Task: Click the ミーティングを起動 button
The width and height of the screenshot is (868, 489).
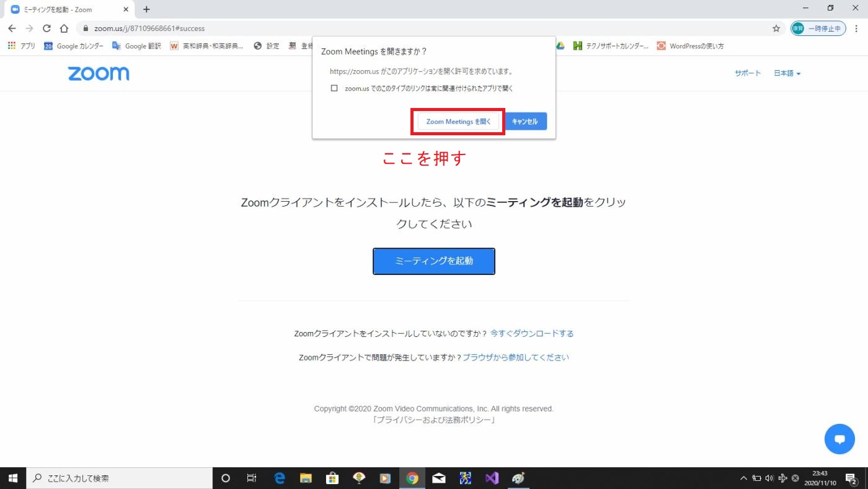Action: point(434,261)
